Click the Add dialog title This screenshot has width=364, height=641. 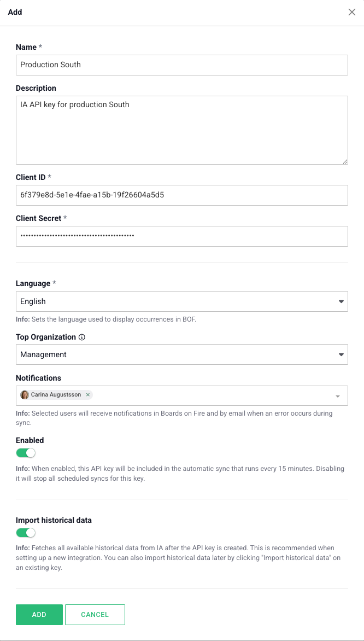click(15, 12)
